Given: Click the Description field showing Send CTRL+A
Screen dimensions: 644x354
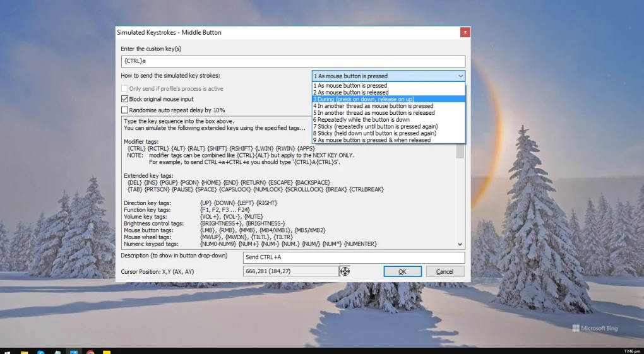Looking at the screenshot, I should point(354,257).
